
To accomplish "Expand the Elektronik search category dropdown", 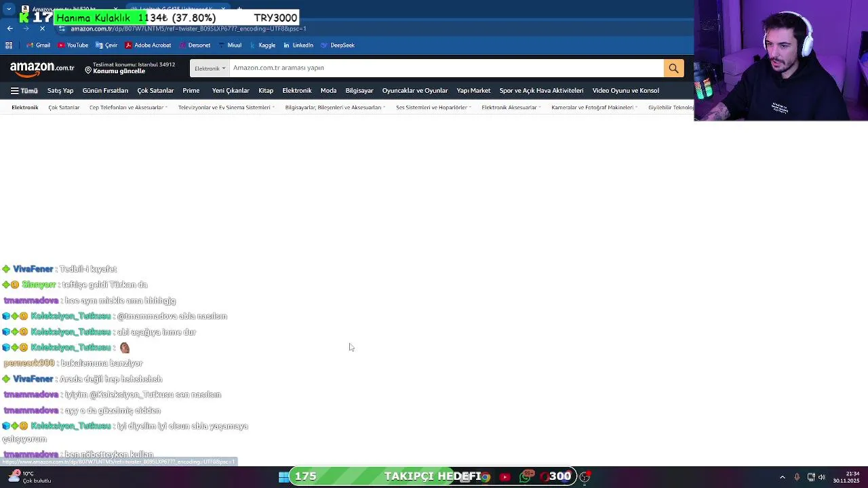I will (x=210, y=68).
